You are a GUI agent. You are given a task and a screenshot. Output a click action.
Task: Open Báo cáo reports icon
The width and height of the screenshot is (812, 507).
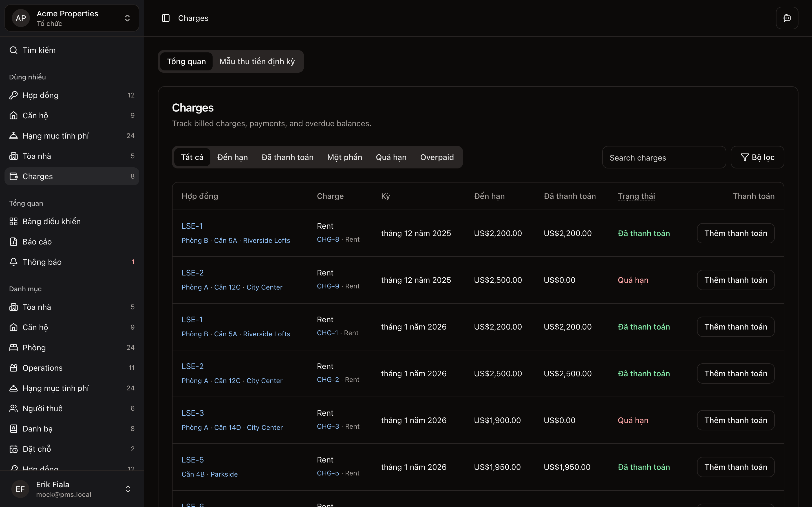pyautogui.click(x=14, y=242)
